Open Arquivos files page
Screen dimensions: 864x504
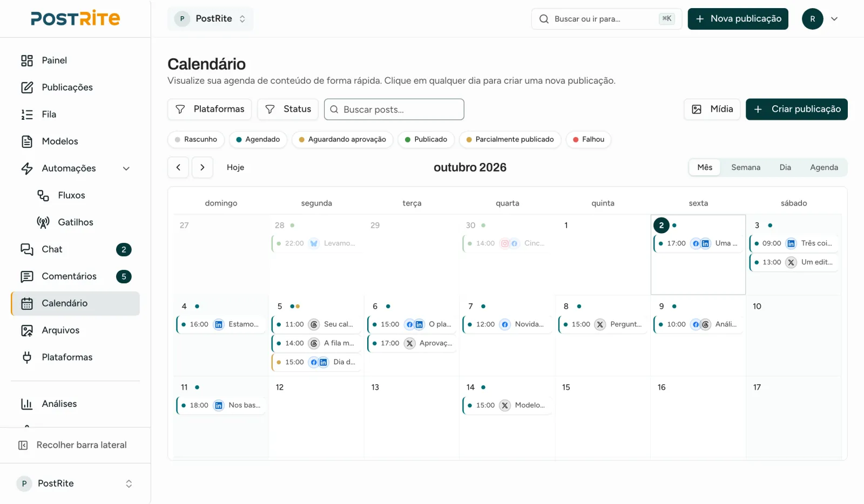(x=75, y=330)
